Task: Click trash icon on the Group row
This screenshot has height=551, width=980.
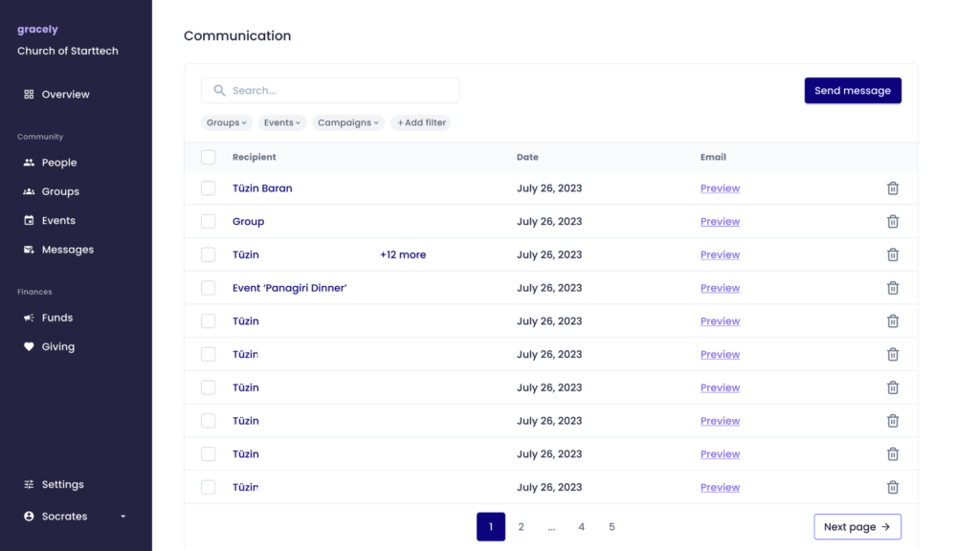Action: pos(893,221)
